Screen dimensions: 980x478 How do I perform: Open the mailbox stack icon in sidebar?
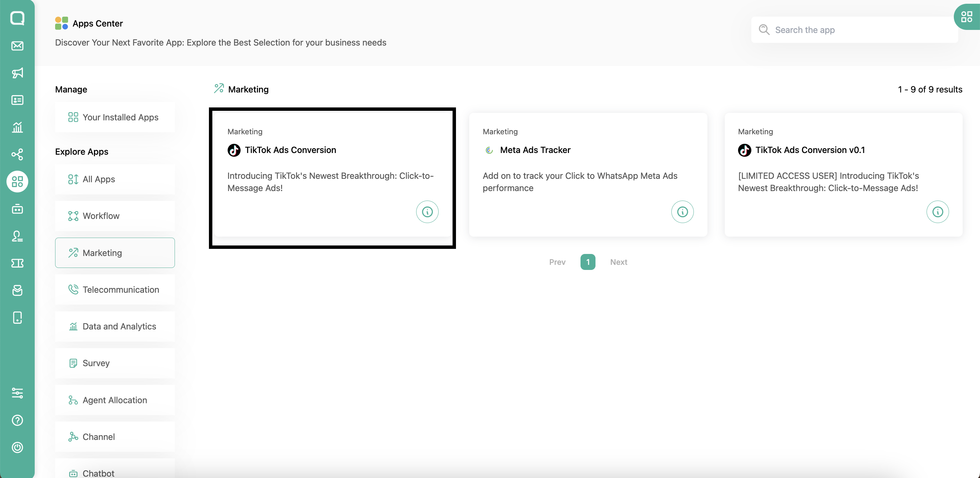pyautogui.click(x=17, y=290)
